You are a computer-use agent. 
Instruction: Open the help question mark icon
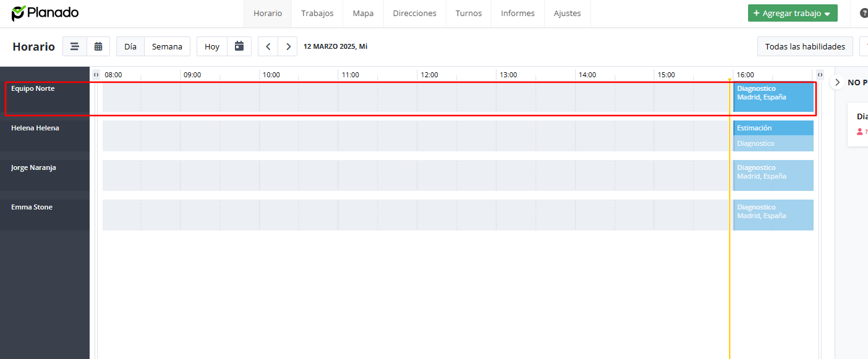coord(864,13)
